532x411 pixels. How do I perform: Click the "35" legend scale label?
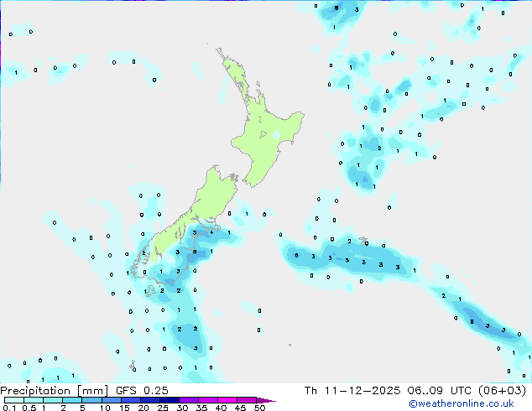pyautogui.click(x=201, y=408)
